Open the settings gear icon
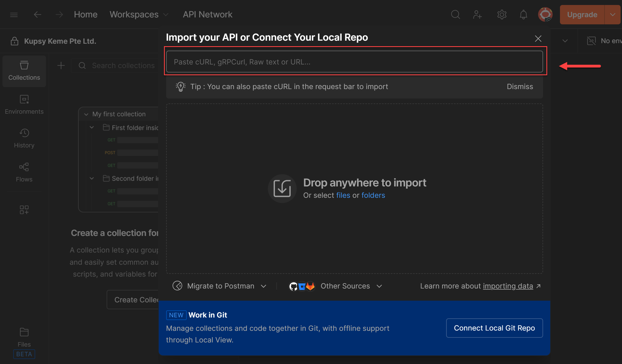This screenshot has width=622, height=364. coord(502,14)
